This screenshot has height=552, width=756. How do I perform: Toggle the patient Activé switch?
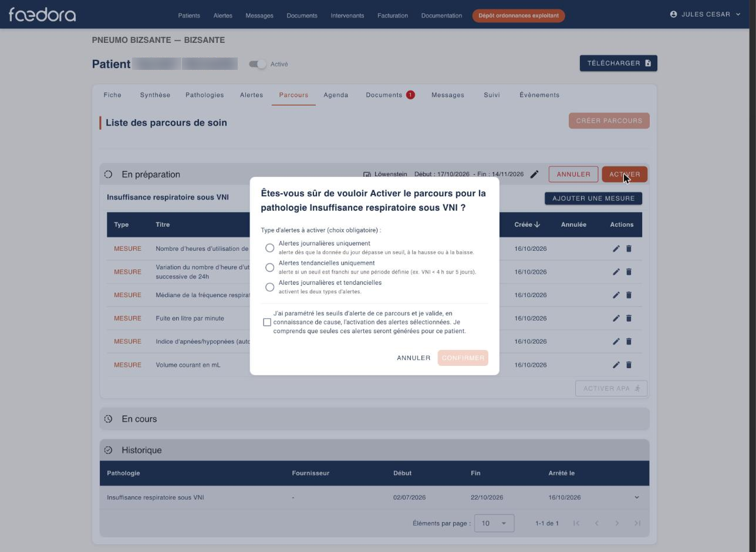[x=257, y=64]
